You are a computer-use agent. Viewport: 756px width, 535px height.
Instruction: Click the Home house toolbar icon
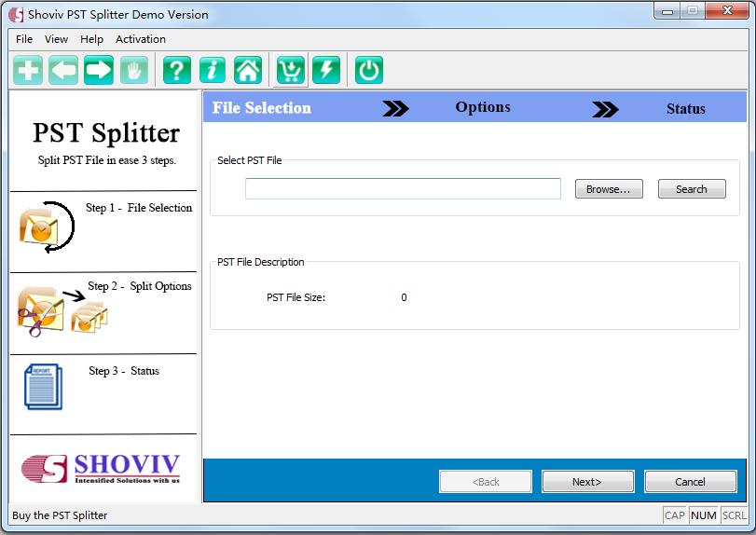coord(248,70)
